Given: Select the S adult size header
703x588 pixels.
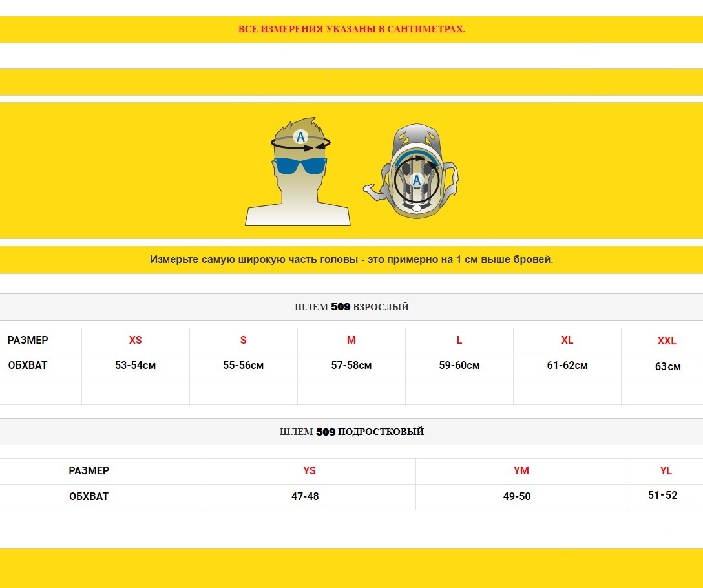Looking at the screenshot, I should tap(244, 341).
